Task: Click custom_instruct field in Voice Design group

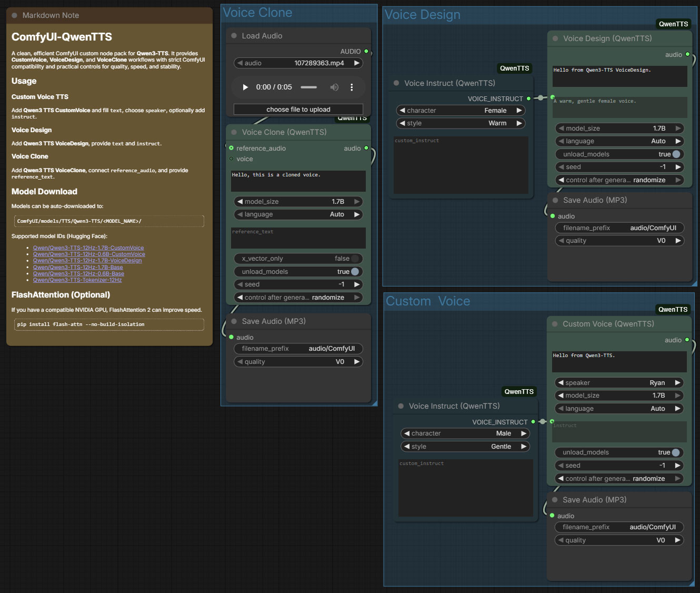Action: (x=461, y=165)
